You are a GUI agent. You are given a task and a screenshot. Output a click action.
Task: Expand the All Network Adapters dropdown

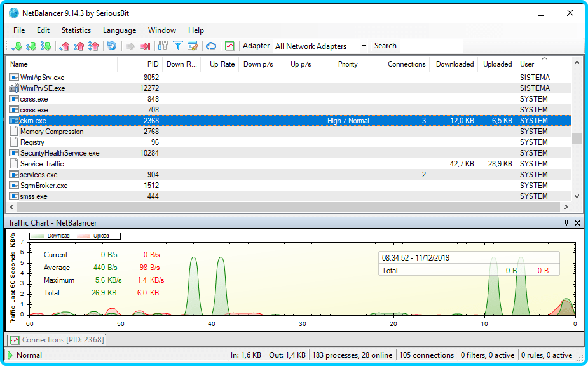pos(364,46)
